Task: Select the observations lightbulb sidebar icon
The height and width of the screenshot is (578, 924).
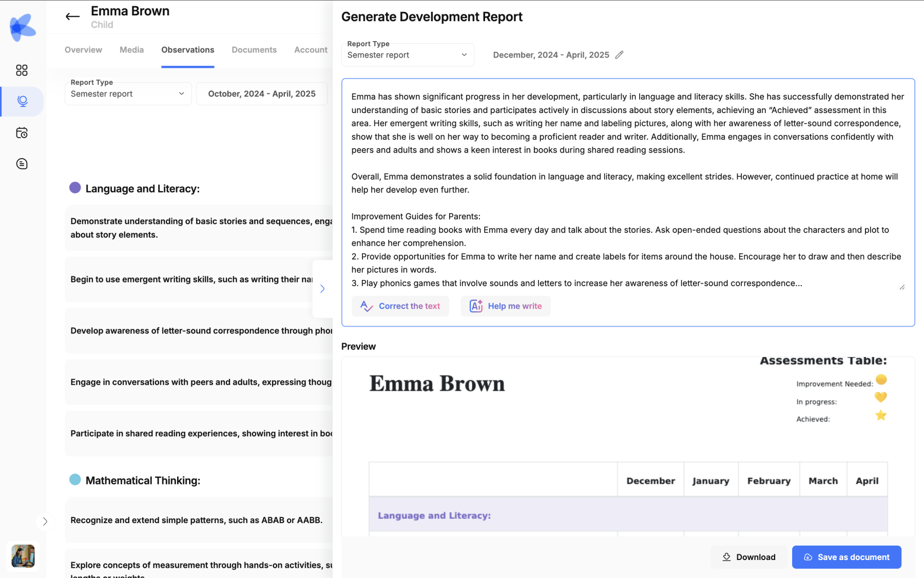Action: click(22, 101)
